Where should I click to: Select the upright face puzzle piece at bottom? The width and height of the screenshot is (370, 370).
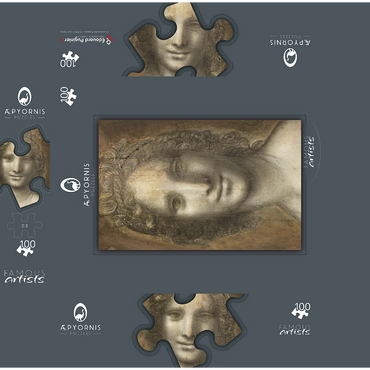coord(192,330)
